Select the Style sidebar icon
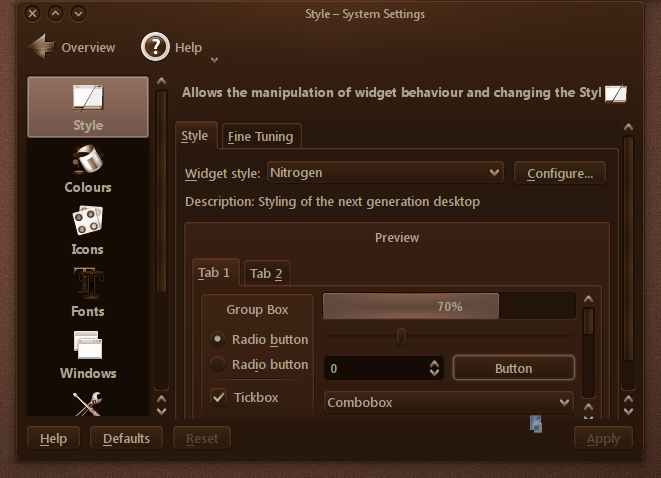This screenshot has height=478, width=661. [88, 107]
